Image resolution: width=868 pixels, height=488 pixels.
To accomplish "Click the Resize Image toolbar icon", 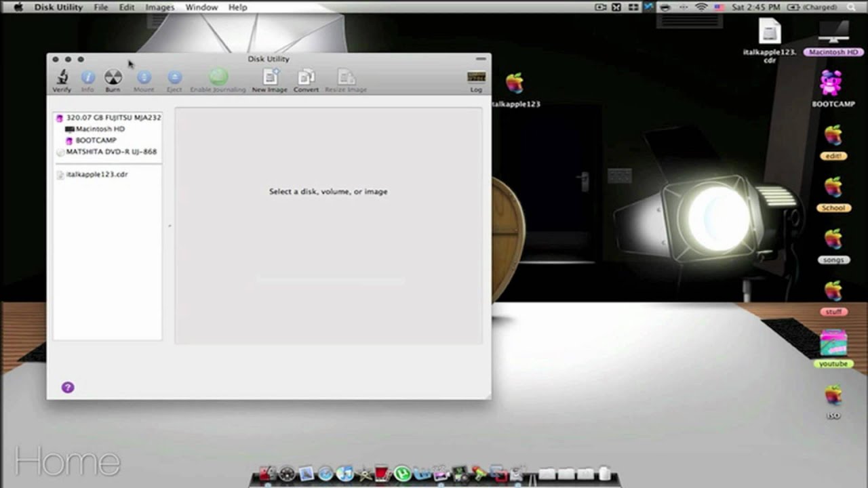I will click(x=346, y=77).
